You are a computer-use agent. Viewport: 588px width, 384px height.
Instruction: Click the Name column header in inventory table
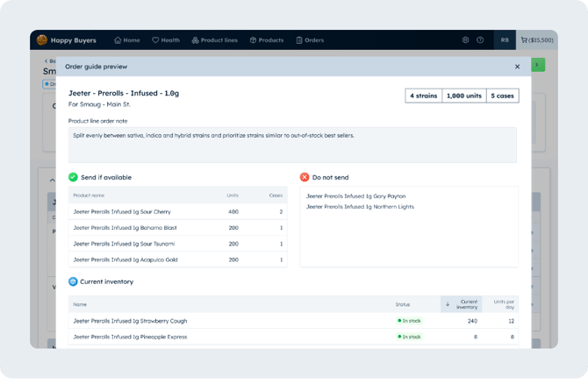[x=80, y=304]
